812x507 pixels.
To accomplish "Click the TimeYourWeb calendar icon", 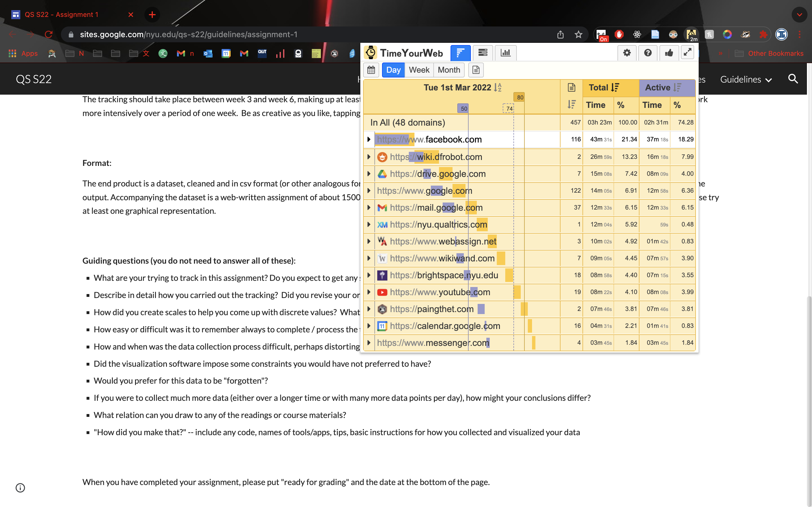I will 371,70.
